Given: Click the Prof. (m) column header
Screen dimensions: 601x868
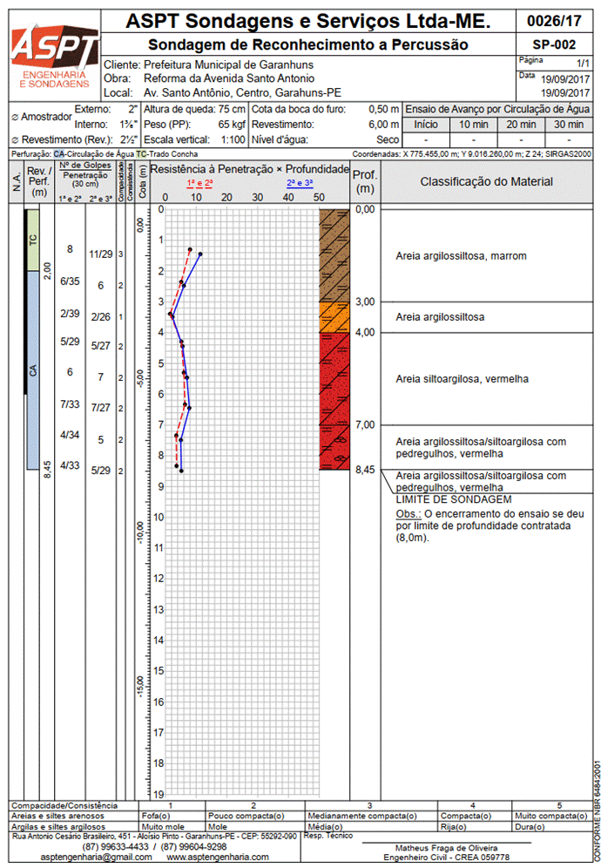Looking at the screenshot, I should [x=364, y=181].
